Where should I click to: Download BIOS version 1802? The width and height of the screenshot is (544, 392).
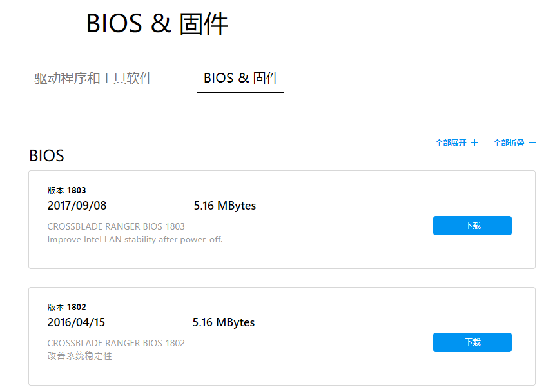click(x=472, y=342)
